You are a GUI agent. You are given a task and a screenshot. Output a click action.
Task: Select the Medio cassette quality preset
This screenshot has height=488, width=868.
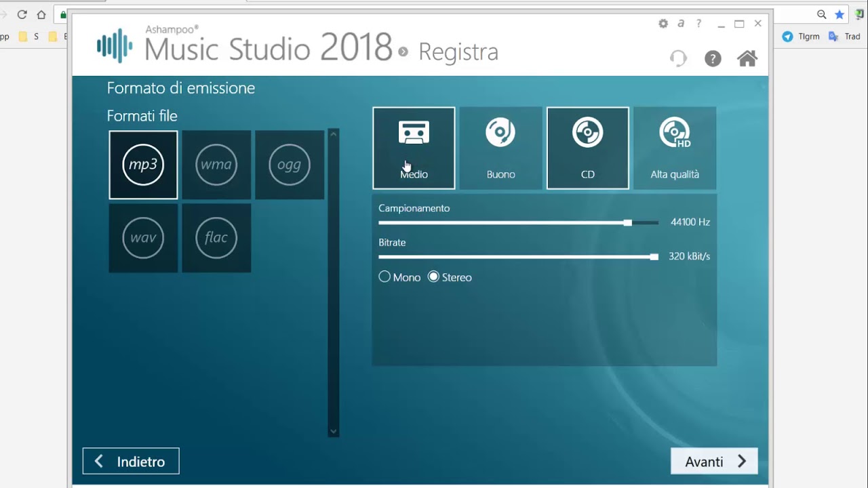[x=414, y=148]
